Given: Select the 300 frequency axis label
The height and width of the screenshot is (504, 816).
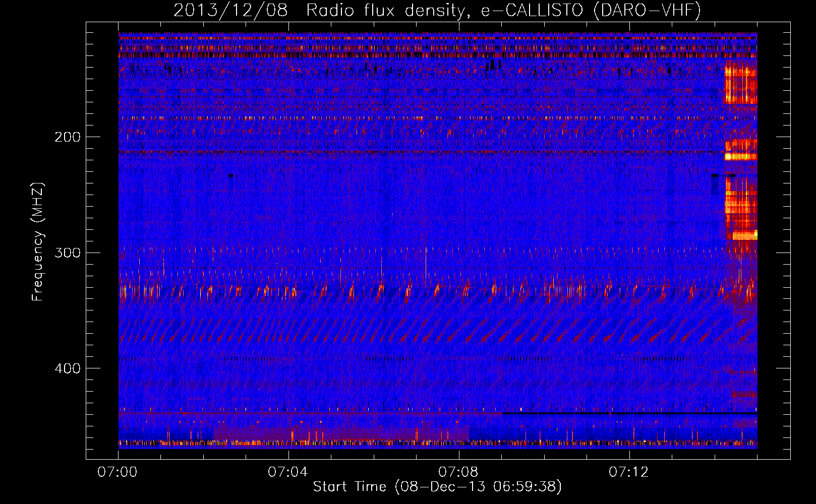Looking at the screenshot, I should click(x=68, y=253).
